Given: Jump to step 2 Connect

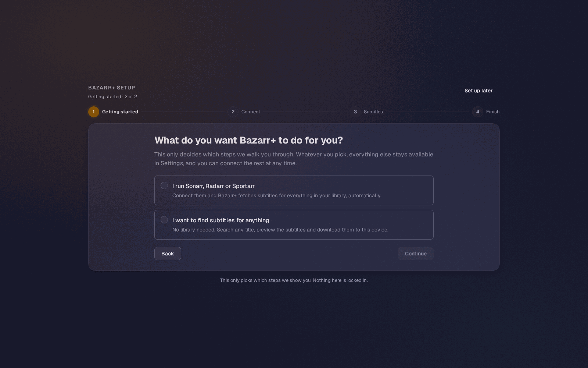Looking at the screenshot, I should [244, 112].
